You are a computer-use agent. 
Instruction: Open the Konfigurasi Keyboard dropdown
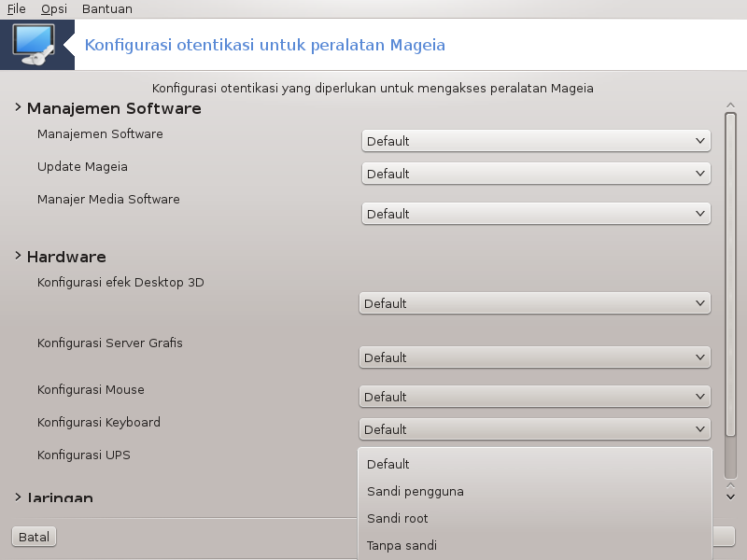534,429
